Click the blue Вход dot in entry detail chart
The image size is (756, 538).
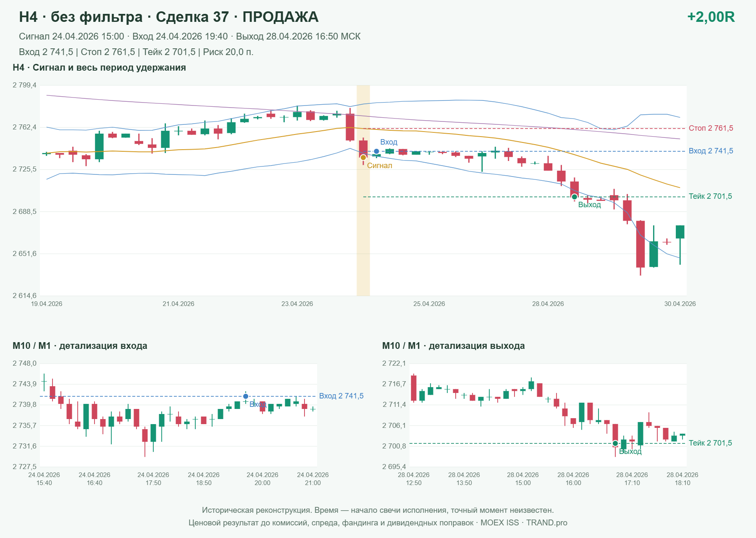[246, 396]
